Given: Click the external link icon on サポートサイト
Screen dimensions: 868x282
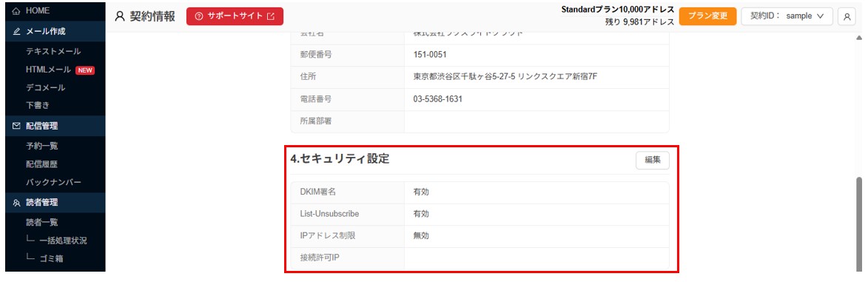Looking at the screenshot, I should coord(271,16).
